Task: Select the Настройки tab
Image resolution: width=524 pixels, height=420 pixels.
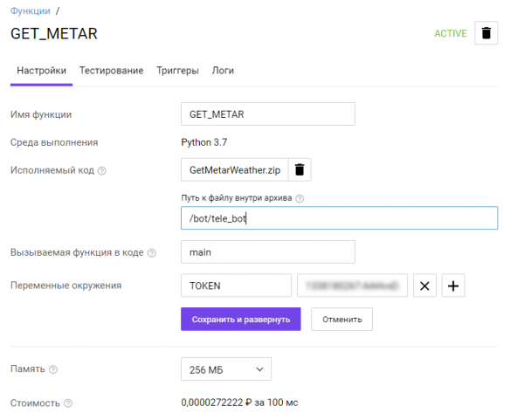Action: [x=41, y=70]
